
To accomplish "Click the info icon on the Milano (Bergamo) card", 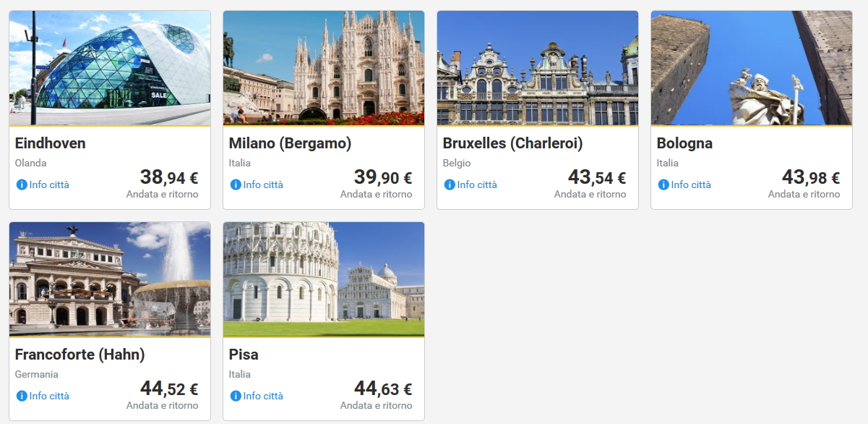I will click(x=236, y=185).
